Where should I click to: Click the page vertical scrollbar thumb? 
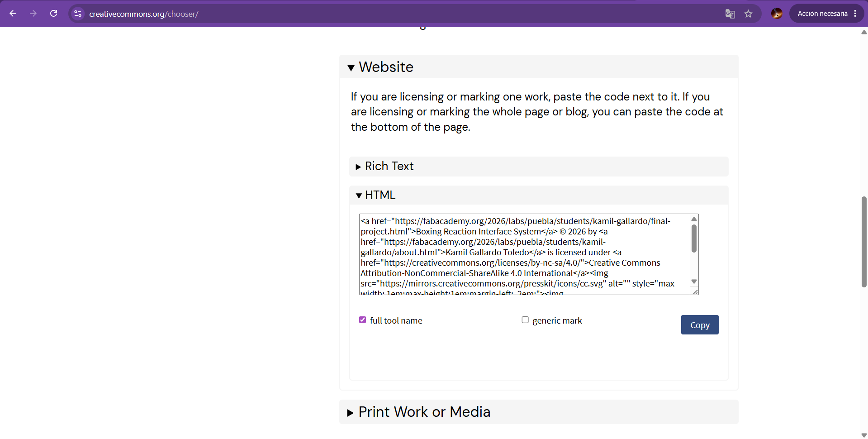864,242
